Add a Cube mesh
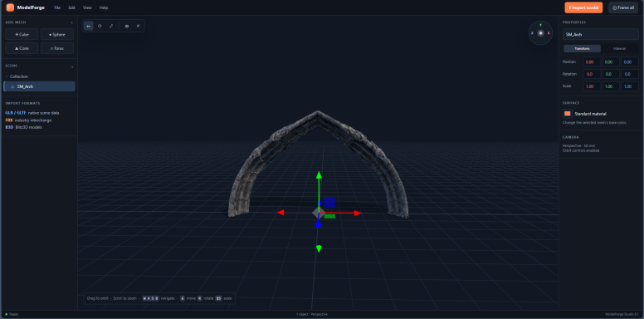The image size is (644, 319). [22, 35]
